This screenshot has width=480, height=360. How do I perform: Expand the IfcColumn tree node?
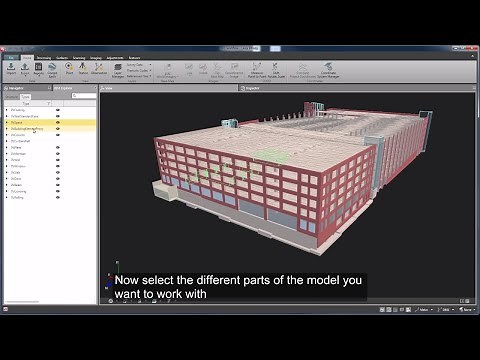coord(7,135)
